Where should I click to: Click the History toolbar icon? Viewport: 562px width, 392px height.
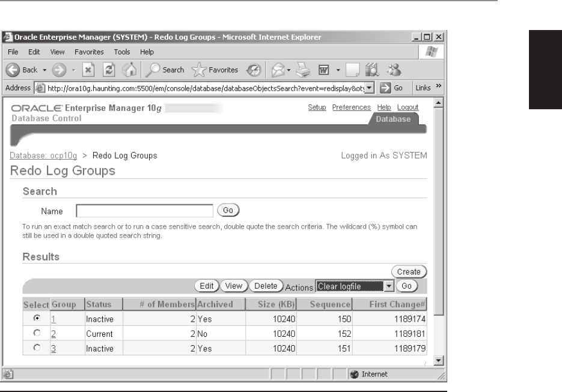(254, 70)
